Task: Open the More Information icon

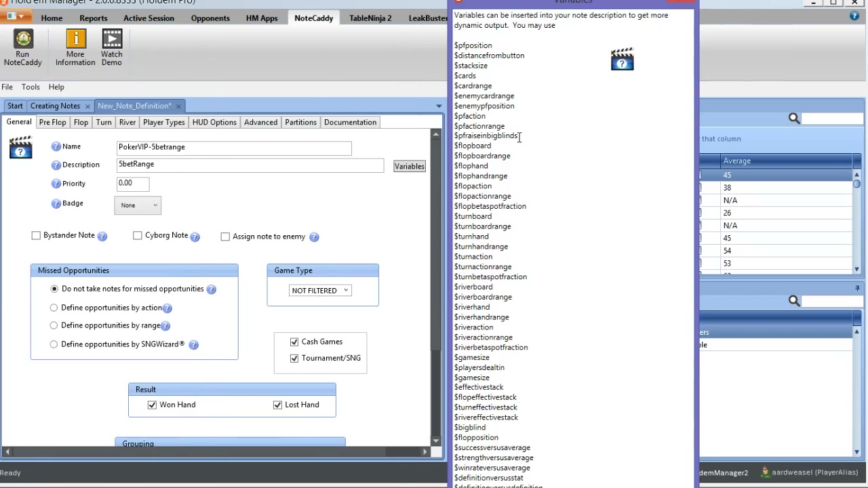Action: [75, 41]
